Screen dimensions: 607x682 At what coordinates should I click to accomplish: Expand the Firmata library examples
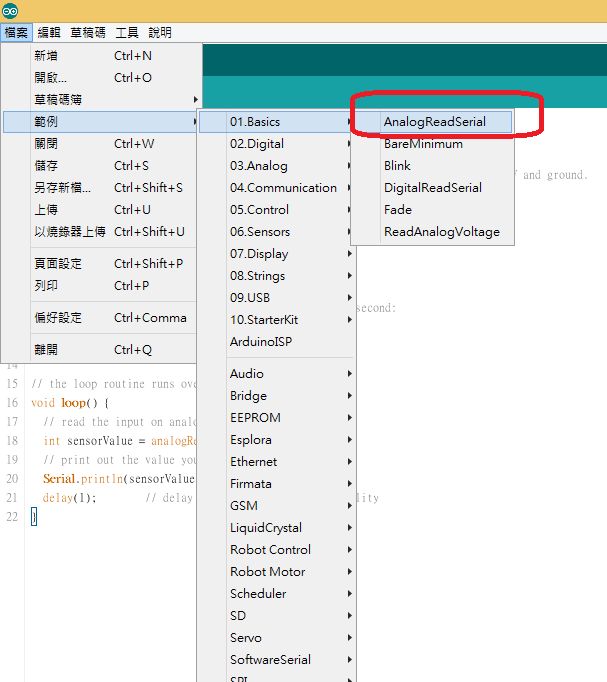[x=277, y=484]
